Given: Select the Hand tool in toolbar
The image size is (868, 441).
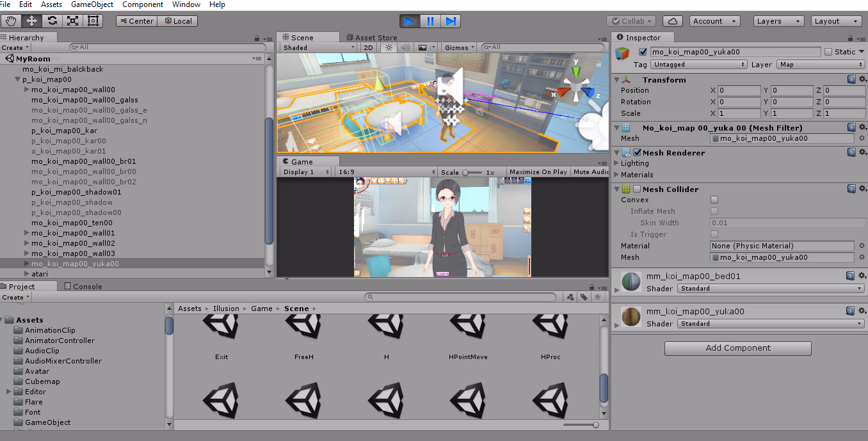Looking at the screenshot, I should tap(11, 21).
